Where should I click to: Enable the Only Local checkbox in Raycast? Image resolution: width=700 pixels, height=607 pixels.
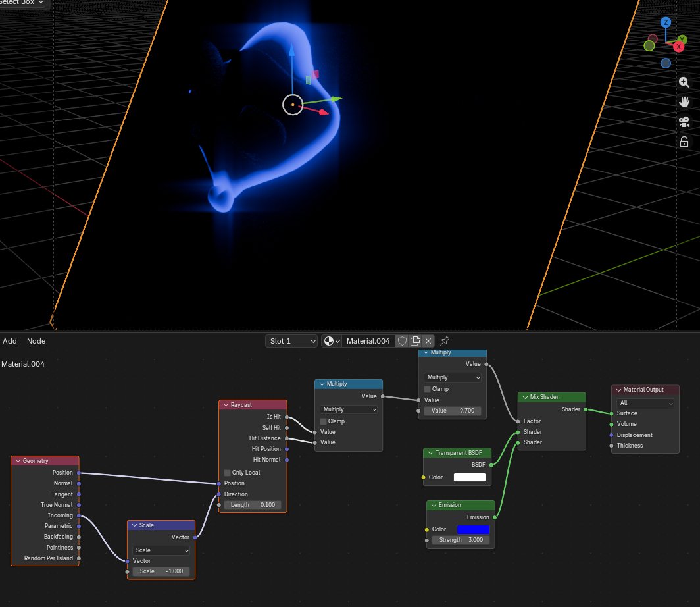(227, 473)
